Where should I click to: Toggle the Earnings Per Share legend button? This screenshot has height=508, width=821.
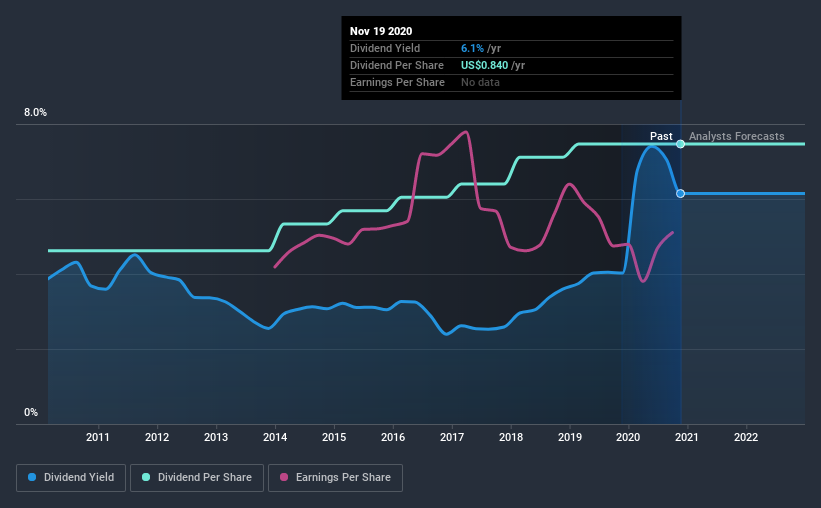(335, 478)
